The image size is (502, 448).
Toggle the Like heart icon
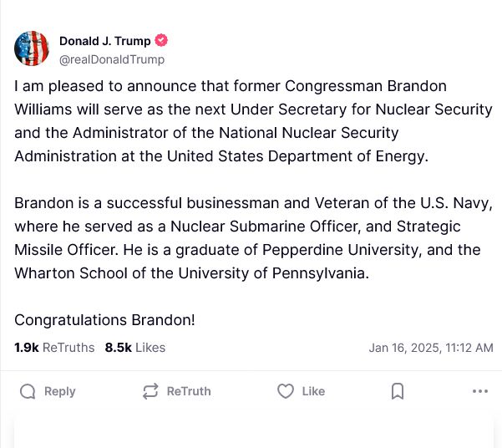point(286,391)
